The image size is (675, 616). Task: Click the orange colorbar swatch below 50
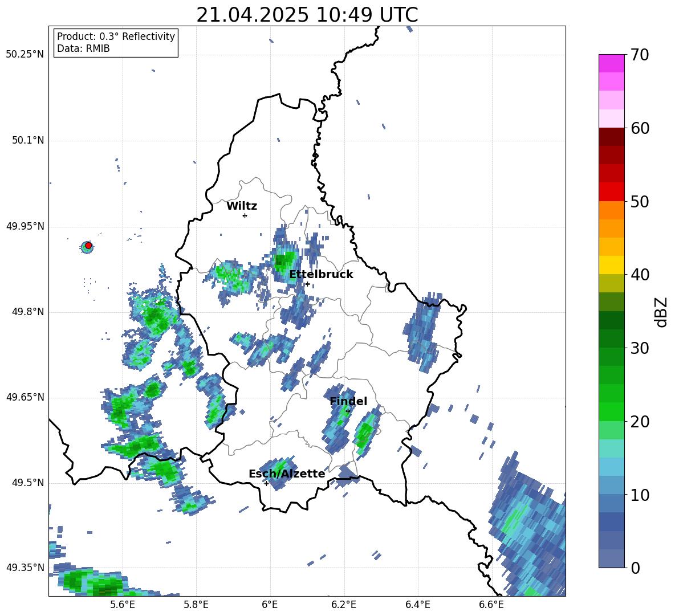611,210
